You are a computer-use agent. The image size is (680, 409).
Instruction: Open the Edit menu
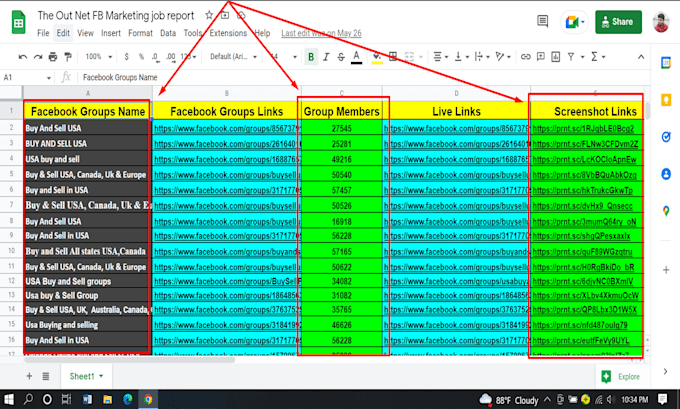point(63,33)
